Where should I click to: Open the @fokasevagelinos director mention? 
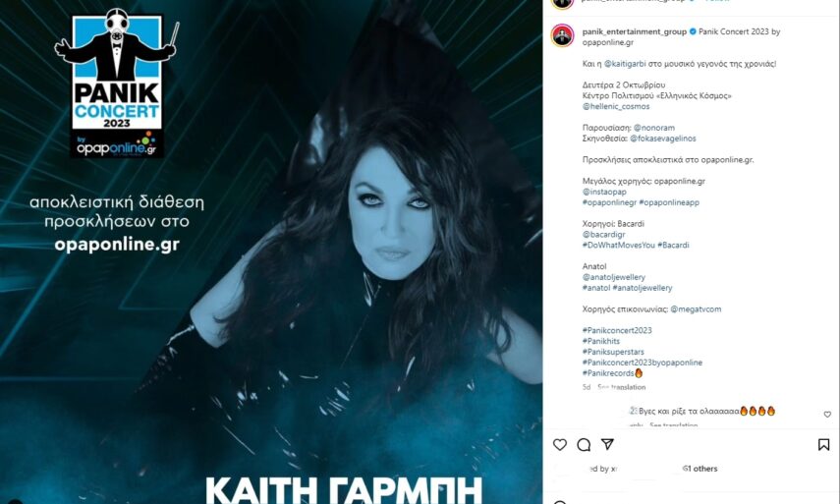pyautogui.click(x=663, y=139)
